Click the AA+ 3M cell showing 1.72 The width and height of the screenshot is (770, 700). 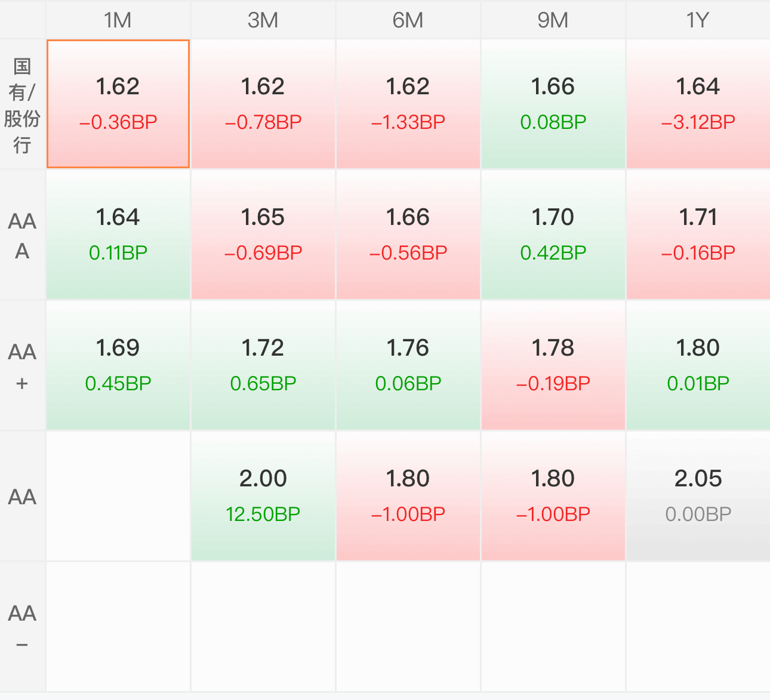tap(263, 366)
